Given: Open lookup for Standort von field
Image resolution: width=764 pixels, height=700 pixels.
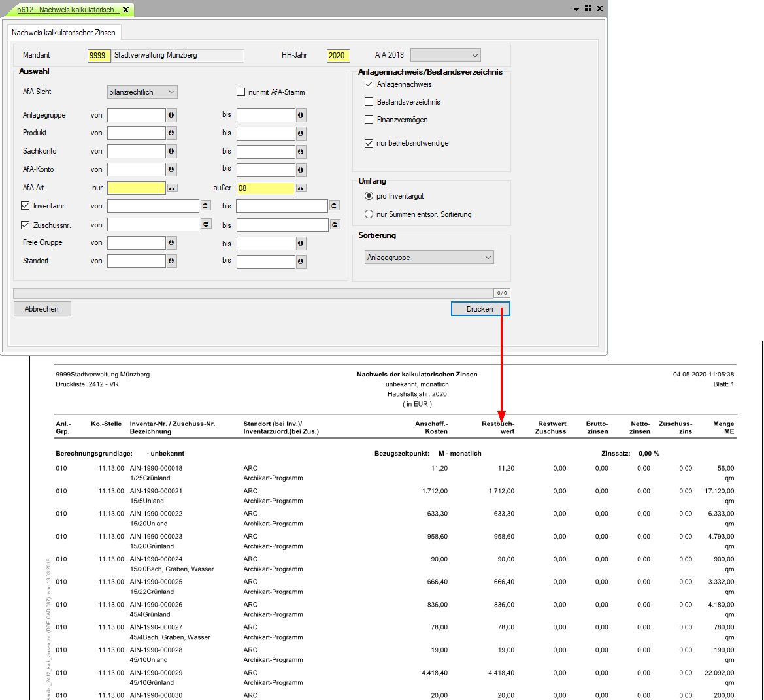Looking at the screenshot, I should [x=171, y=261].
